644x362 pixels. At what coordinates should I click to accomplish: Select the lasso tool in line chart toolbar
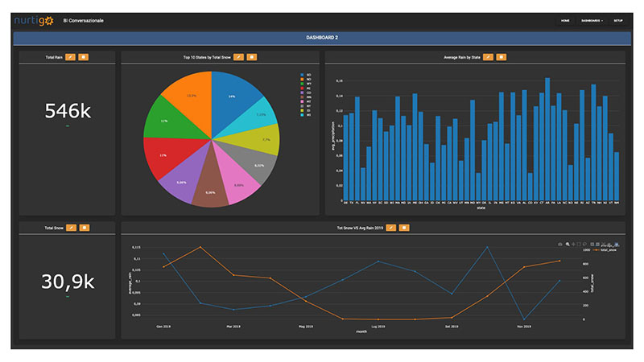click(584, 244)
